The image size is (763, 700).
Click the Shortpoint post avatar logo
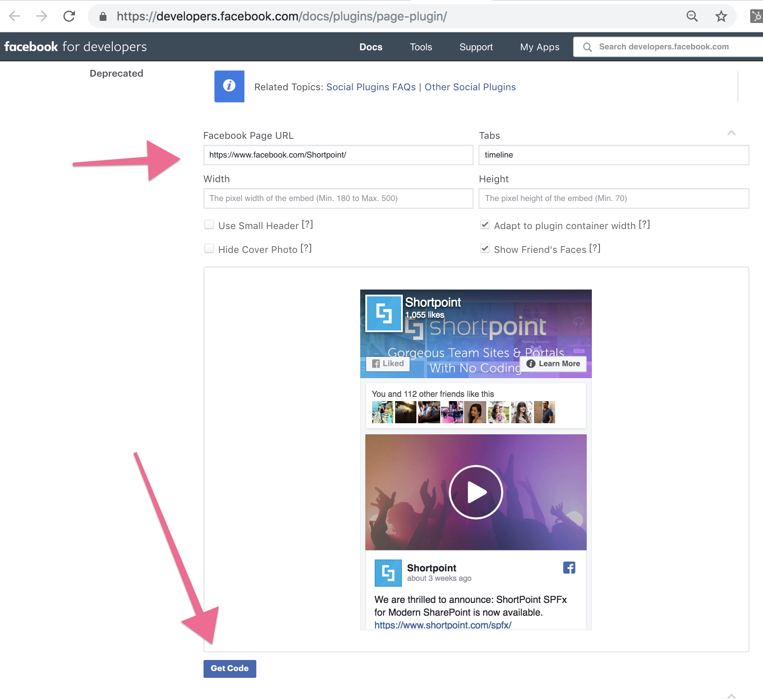[388, 573]
